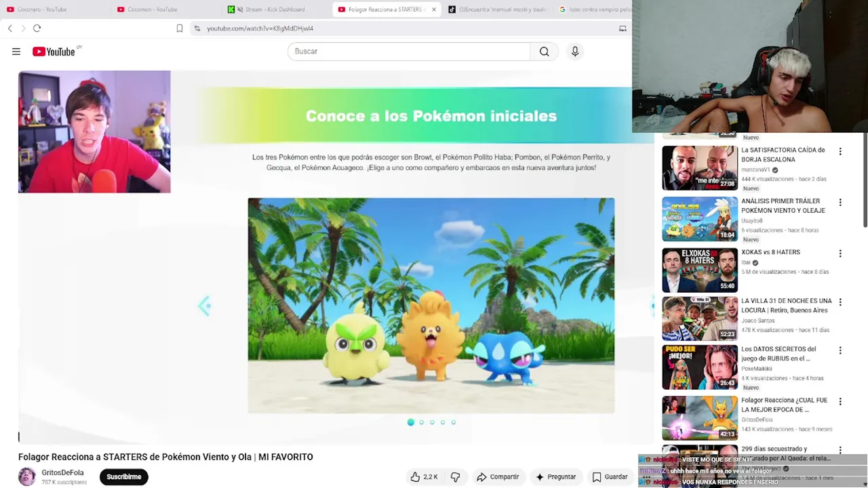Activate voice search microphone
The width and height of the screenshot is (868, 488).
coord(575,52)
